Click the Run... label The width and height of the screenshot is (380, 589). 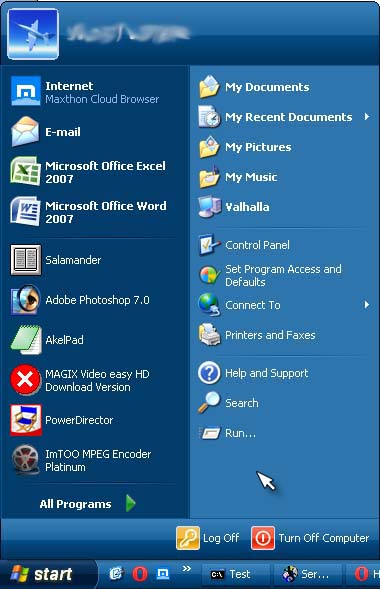point(240,433)
